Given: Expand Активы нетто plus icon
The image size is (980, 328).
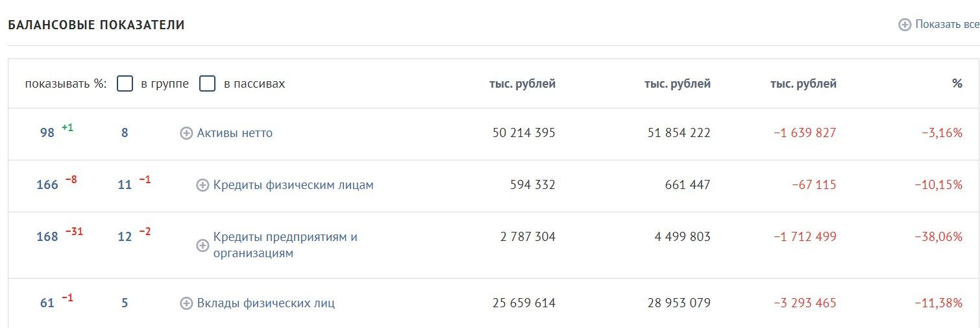Looking at the screenshot, I should coord(186,133).
